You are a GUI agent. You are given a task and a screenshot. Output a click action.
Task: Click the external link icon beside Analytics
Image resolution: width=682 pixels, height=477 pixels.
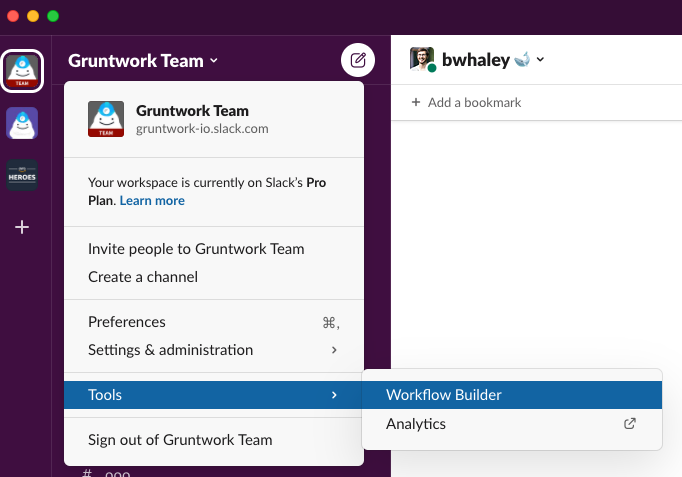pos(629,423)
